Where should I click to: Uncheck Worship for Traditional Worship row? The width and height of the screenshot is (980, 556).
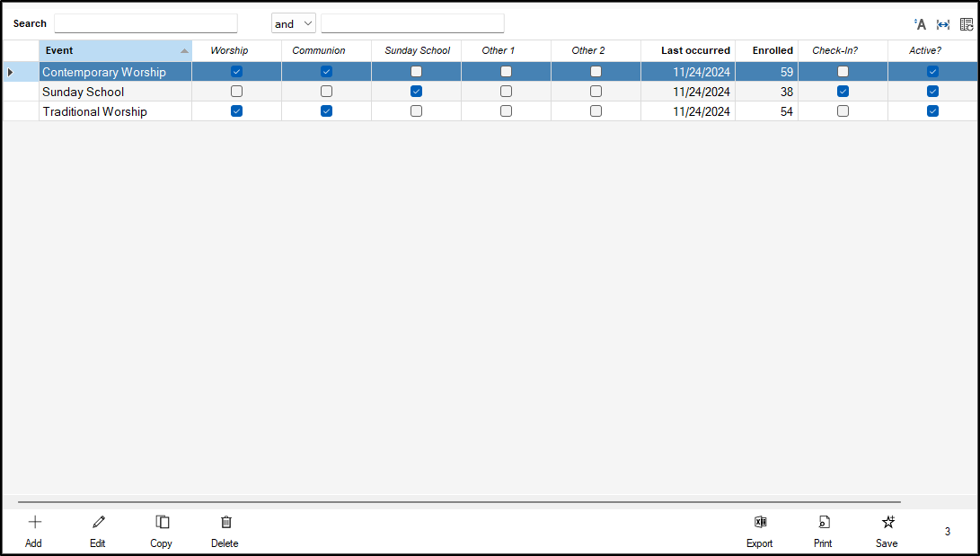236,111
